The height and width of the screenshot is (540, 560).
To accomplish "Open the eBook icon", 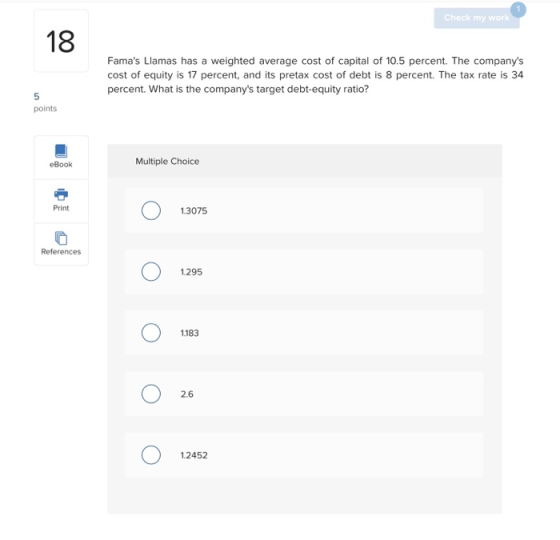I will [61, 151].
